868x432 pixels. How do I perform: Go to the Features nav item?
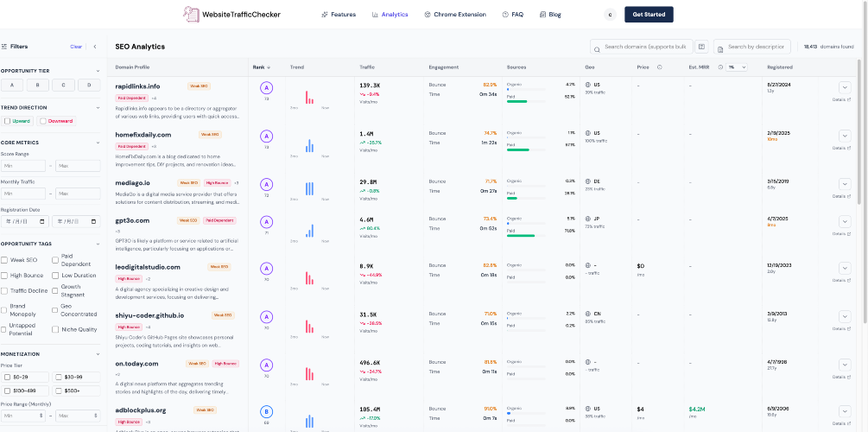click(x=339, y=15)
